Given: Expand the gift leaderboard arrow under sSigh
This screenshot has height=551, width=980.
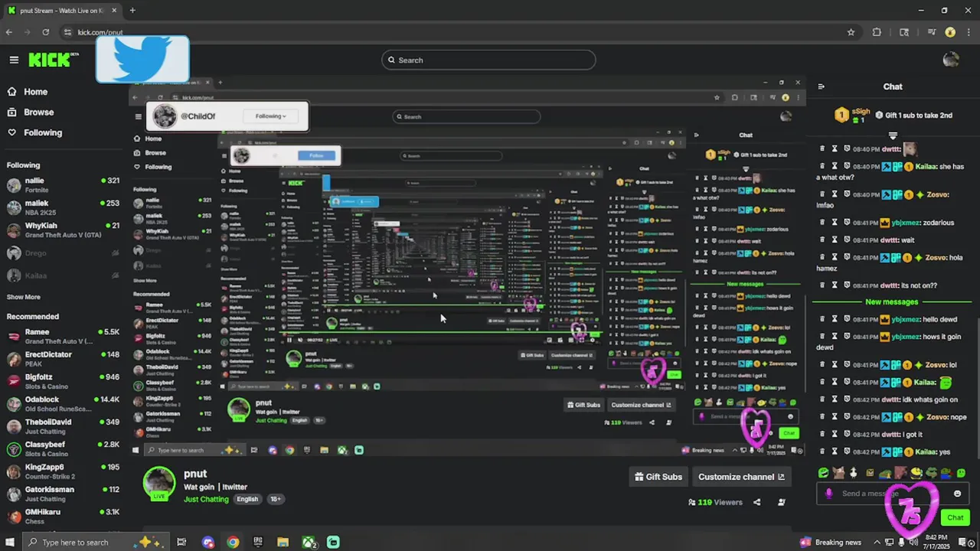Looking at the screenshot, I should click(x=893, y=135).
